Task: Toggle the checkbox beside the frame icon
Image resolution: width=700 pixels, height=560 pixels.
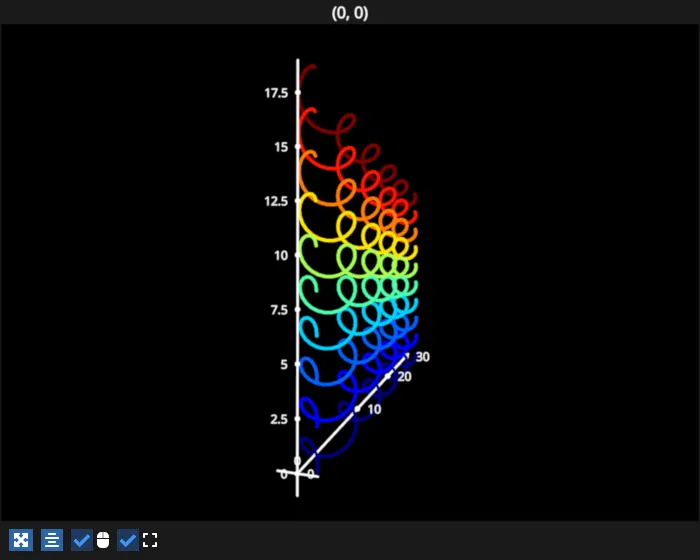Action: (x=128, y=540)
